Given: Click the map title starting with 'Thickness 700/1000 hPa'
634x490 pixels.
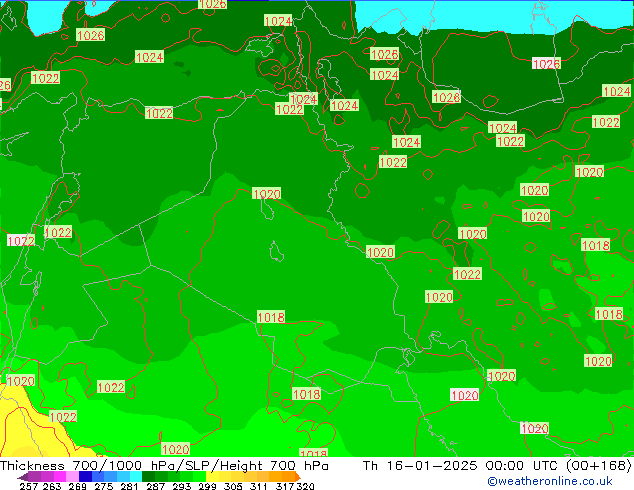Looking at the screenshot, I should tap(164, 465).
